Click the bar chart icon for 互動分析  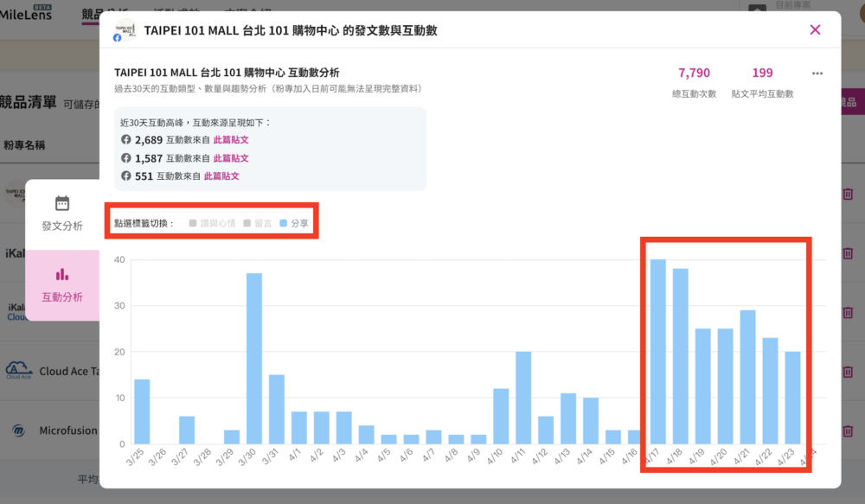coord(62,275)
